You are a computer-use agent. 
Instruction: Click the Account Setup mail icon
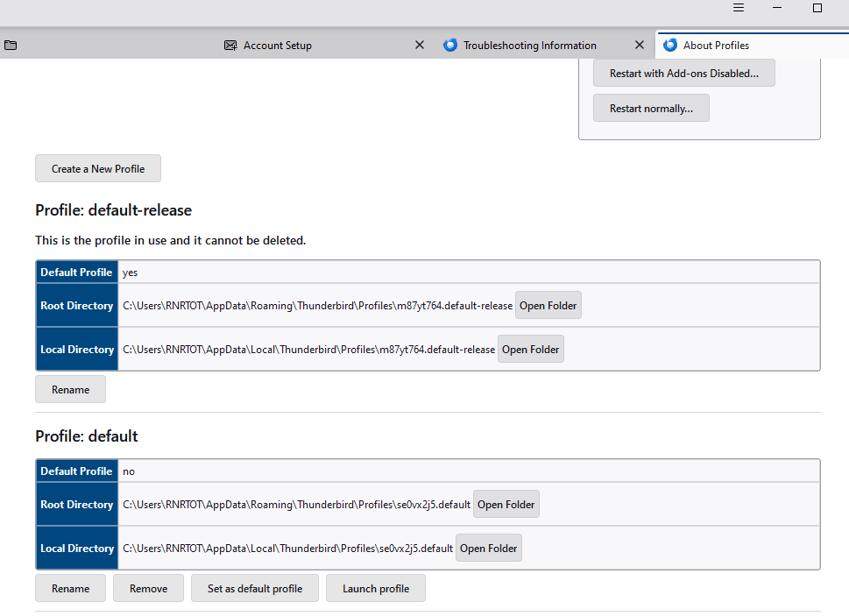230,46
